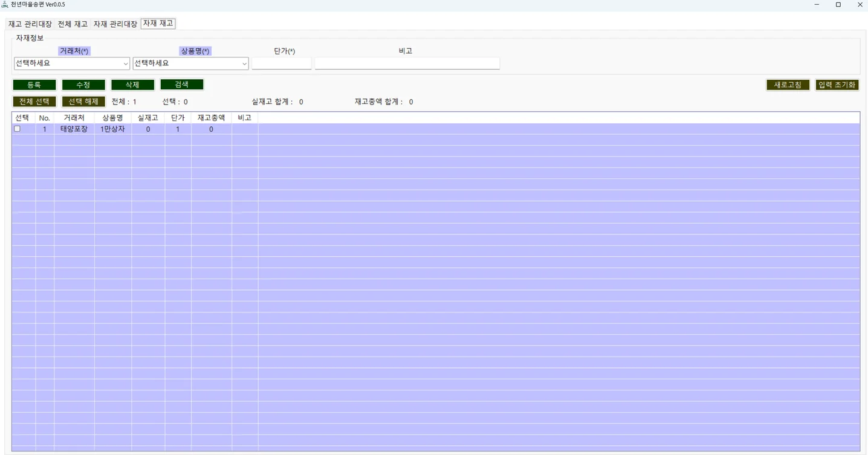Switch to the 전체 재고 tab
Image resolution: width=868 pixels, height=455 pixels.
(x=73, y=24)
